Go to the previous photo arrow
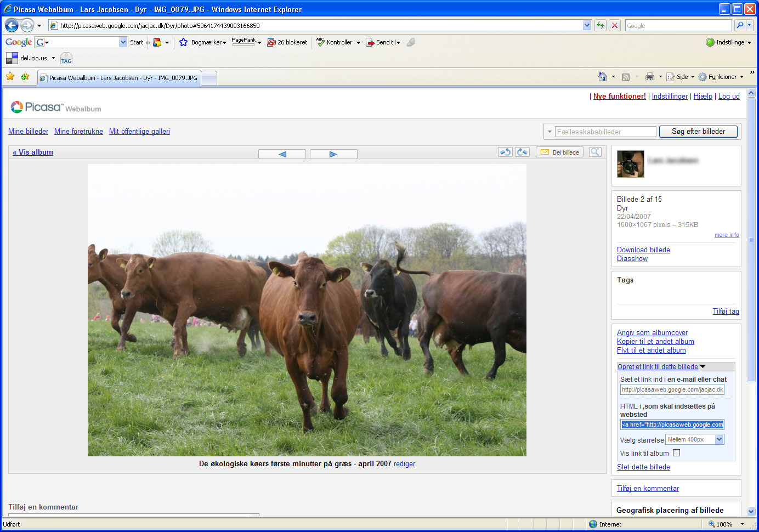Screen dimensions: 759x532 coord(282,154)
